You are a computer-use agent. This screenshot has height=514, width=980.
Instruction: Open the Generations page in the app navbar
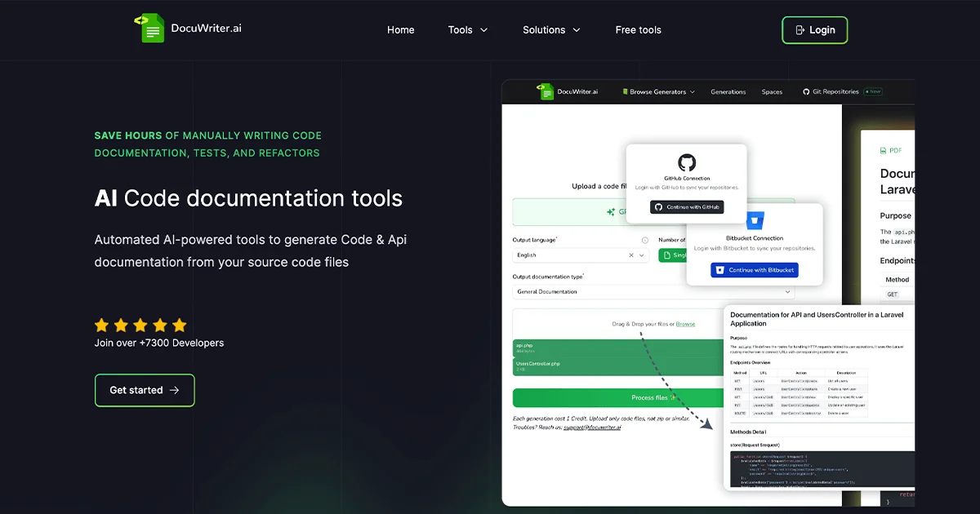click(x=728, y=92)
